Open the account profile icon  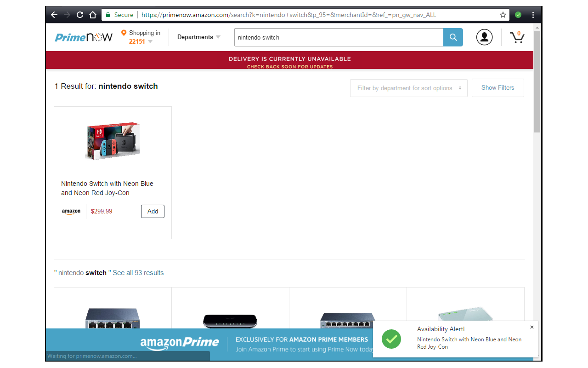click(484, 37)
